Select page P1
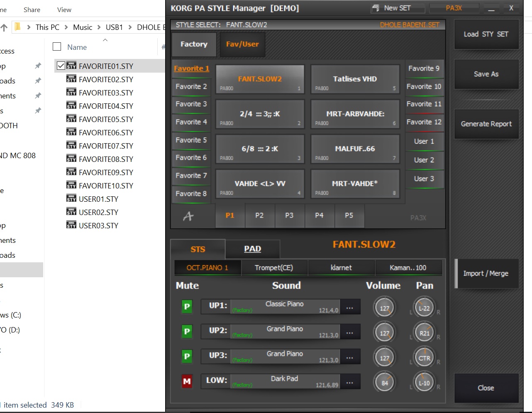The width and height of the screenshot is (532, 413). (x=230, y=215)
